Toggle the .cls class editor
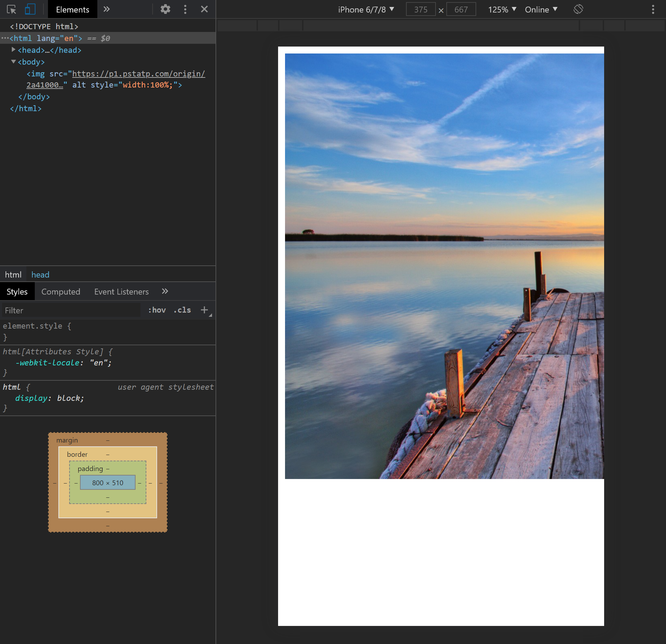The height and width of the screenshot is (644, 666). (182, 310)
